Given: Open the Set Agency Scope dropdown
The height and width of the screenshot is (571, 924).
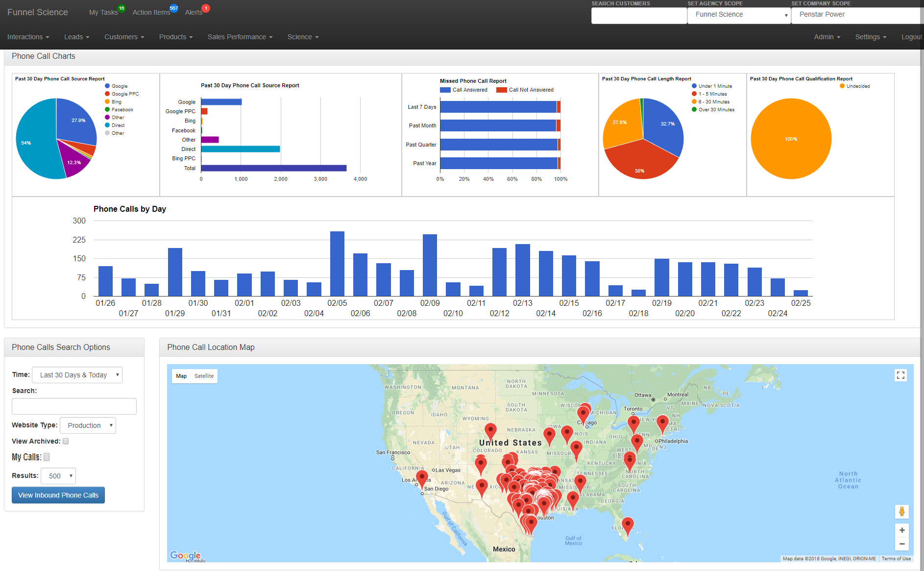Looking at the screenshot, I should [x=739, y=15].
